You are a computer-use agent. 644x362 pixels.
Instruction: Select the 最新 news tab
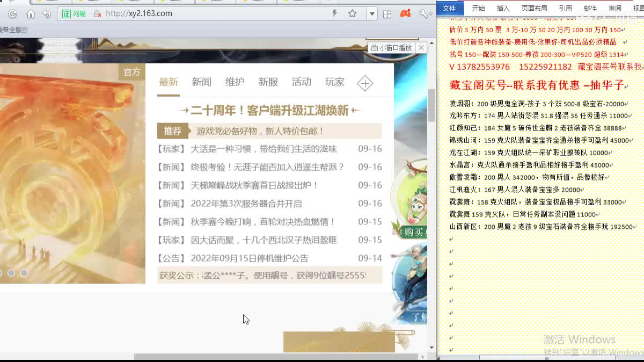point(168,82)
